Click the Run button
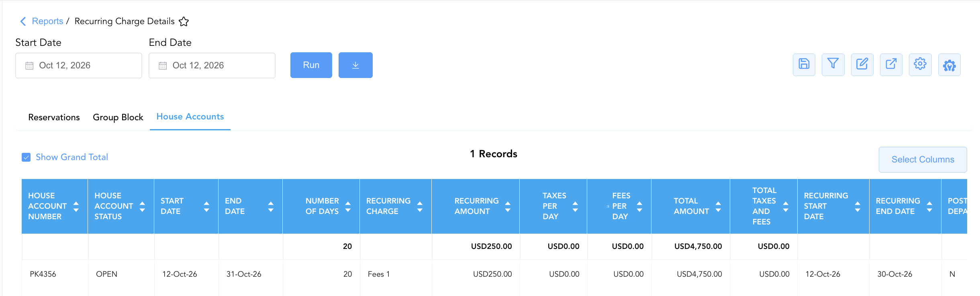Screen dimensions: 980x296 point(311,65)
